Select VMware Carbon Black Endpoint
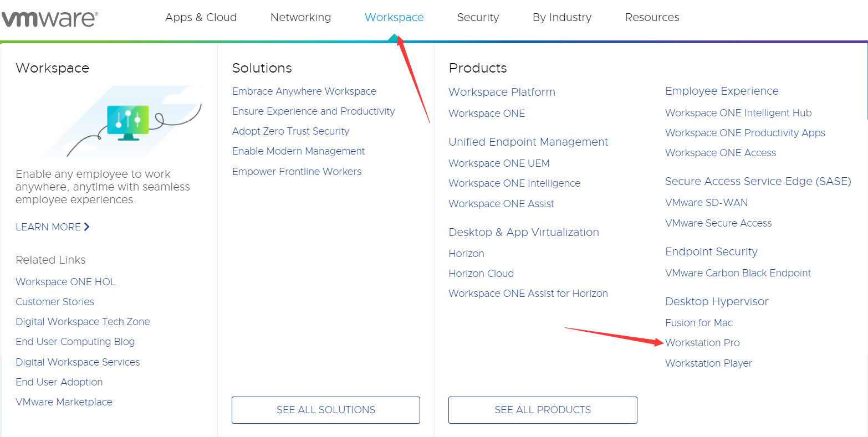The image size is (868, 437). coord(738,273)
